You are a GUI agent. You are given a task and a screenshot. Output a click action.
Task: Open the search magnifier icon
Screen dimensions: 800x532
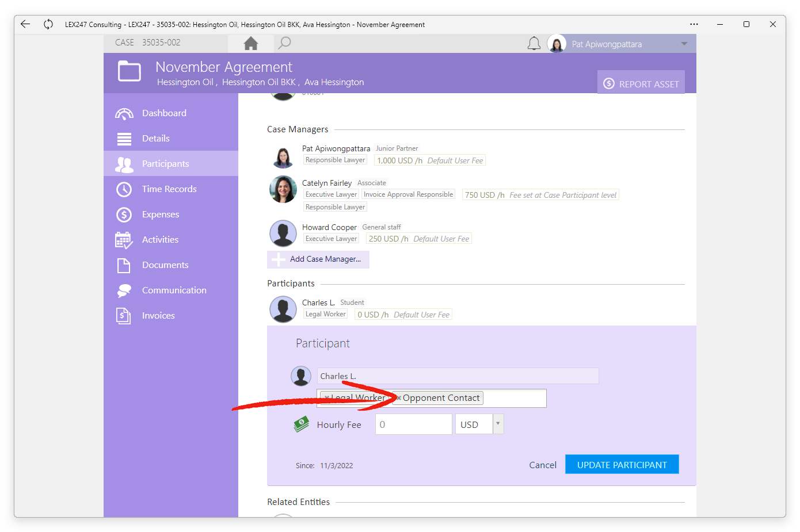[x=284, y=43]
